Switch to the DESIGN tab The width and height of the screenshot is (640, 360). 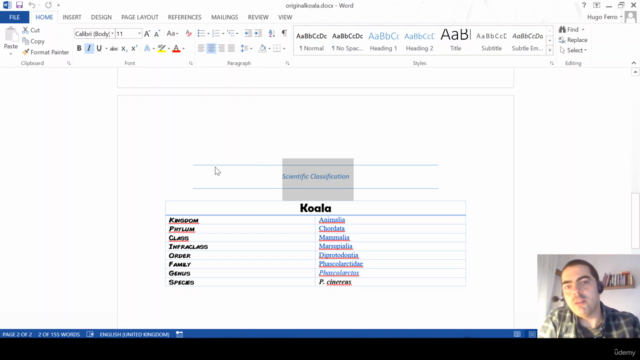point(101,17)
